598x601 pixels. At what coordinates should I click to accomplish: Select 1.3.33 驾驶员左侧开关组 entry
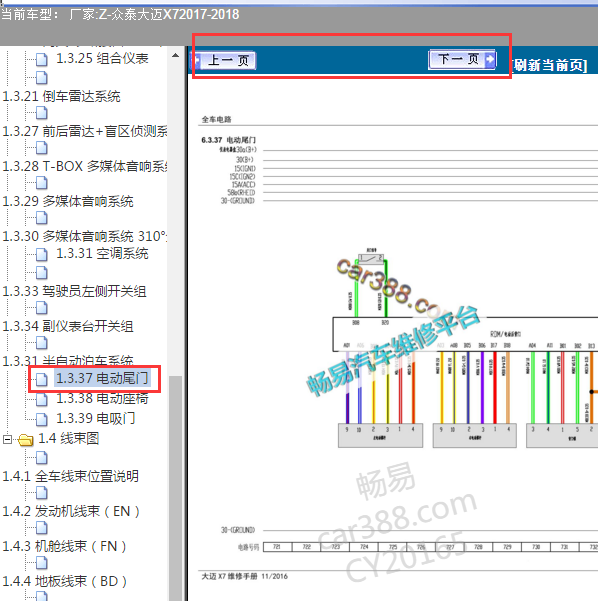click(74, 291)
